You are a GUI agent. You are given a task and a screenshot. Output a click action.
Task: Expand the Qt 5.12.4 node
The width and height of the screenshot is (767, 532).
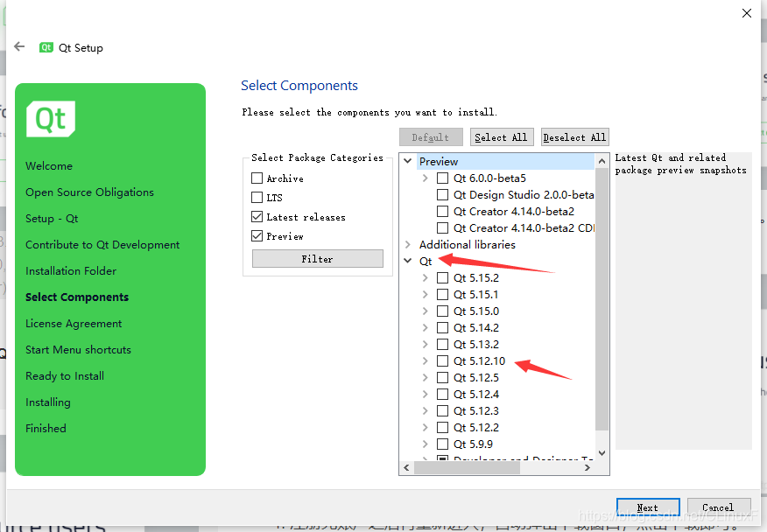point(425,394)
